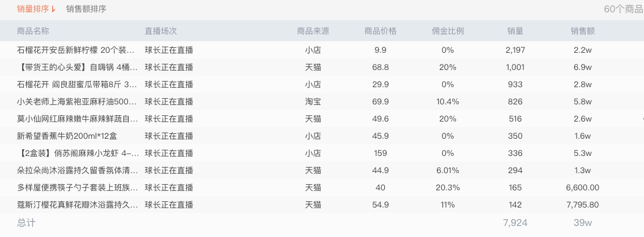The height and width of the screenshot is (237, 644).
Task: Select 小关老师上海紫袍亚麻籽油 product
Action: (x=78, y=102)
